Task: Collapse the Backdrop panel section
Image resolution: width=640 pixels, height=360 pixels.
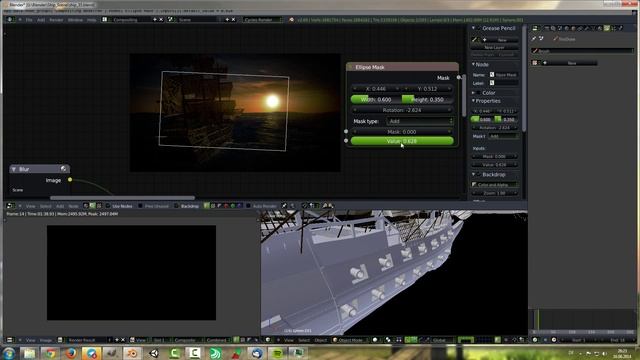Action: [x=473, y=174]
